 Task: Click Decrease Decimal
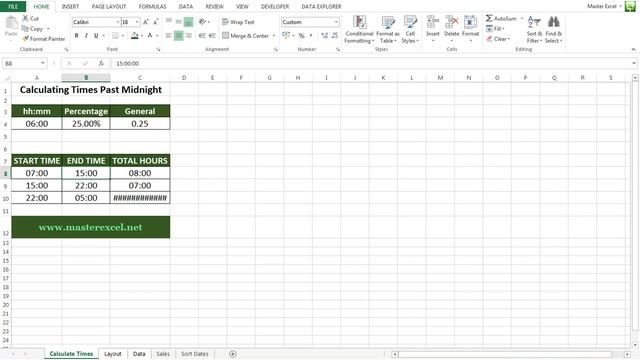tap(335, 36)
